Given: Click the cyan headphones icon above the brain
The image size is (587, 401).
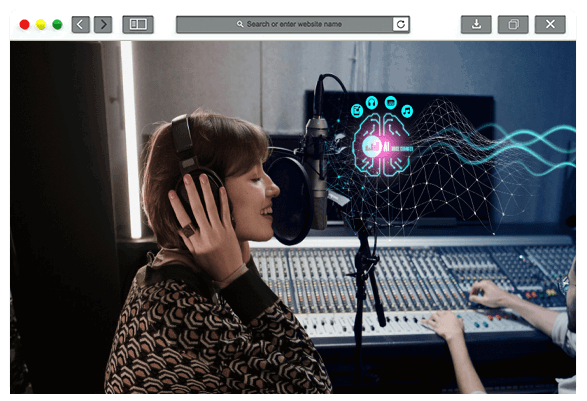Looking at the screenshot, I should click(371, 102).
